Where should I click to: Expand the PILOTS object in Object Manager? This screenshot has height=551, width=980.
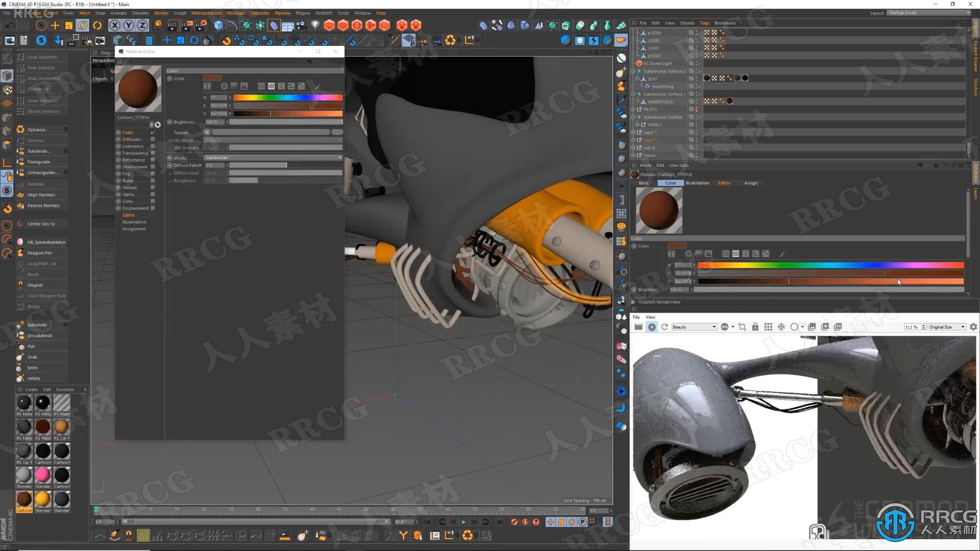point(633,109)
